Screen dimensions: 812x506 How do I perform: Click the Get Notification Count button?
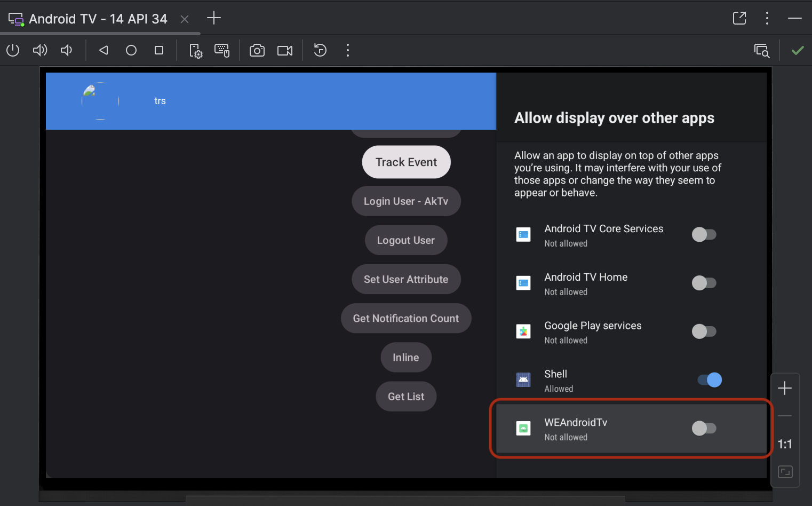pyautogui.click(x=406, y=318)
